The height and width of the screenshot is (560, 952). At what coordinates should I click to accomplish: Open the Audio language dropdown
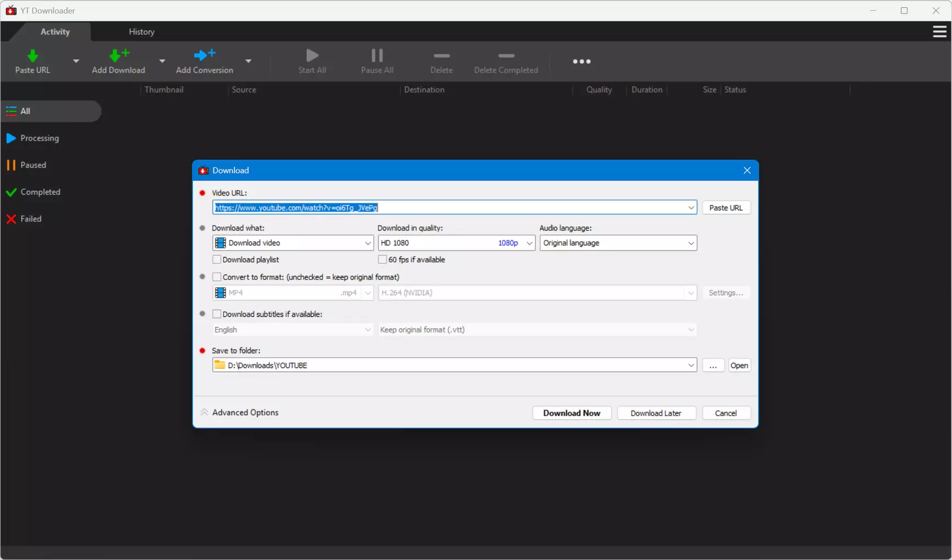click(x=691, y=243)
